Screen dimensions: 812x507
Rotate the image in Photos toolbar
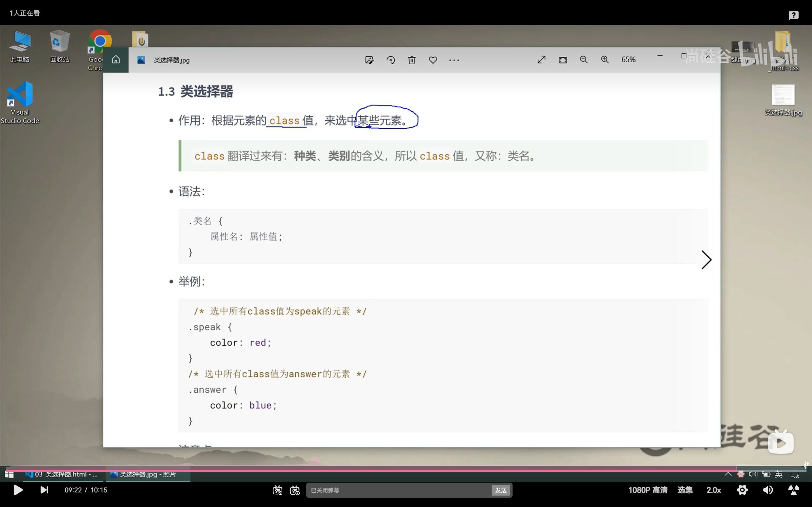click(390, 60)
